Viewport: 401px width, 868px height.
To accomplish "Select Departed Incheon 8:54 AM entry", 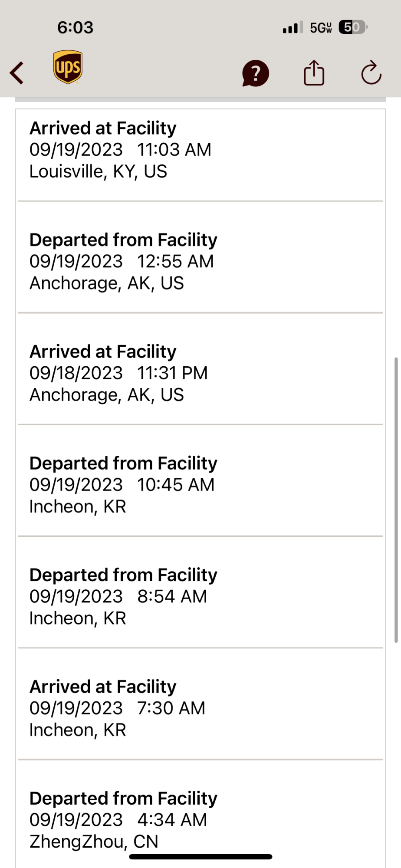I will [x=200, y=596].
